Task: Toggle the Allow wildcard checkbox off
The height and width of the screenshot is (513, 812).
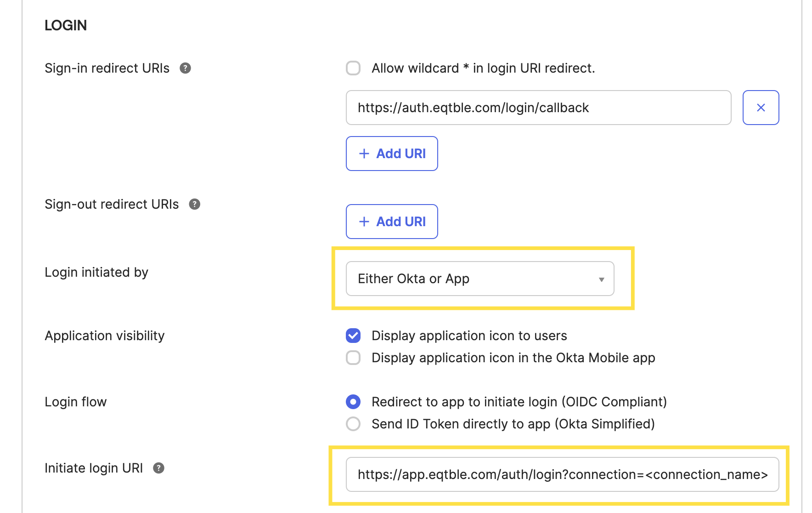Action: click(x=353, y=68)
